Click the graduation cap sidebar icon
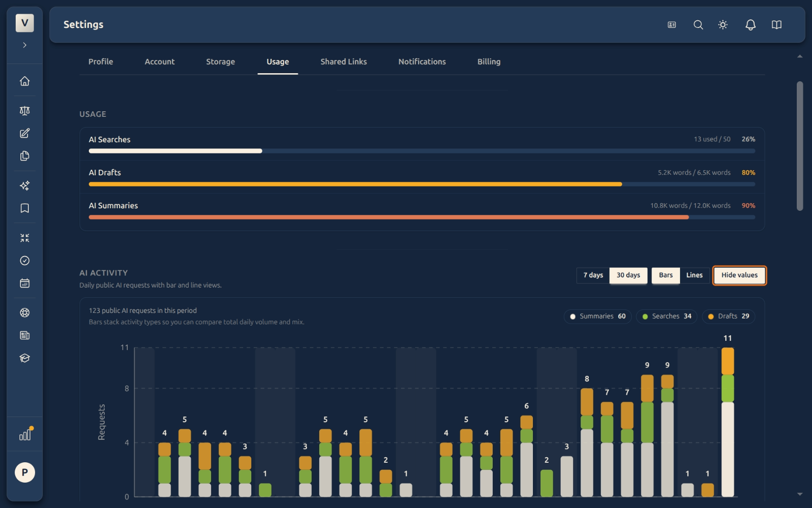This screenshot has width=812, height=508. (x=24, y=358)
